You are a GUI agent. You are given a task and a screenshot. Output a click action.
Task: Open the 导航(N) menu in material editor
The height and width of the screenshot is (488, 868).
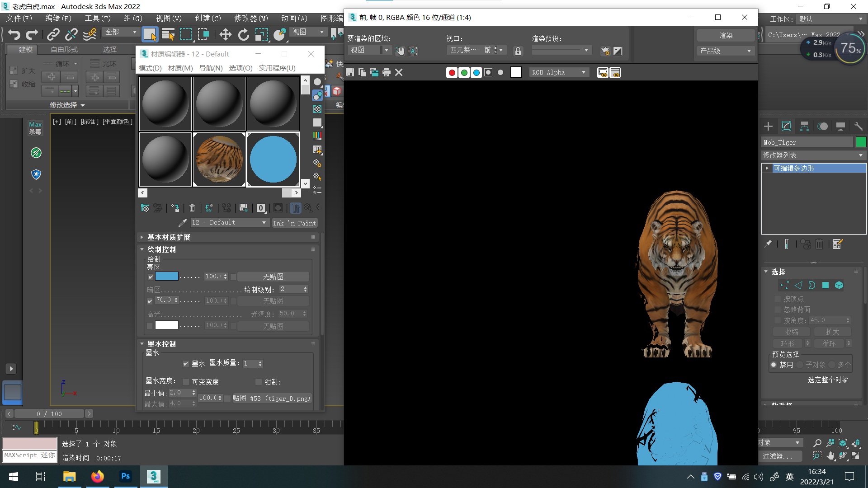pyautogui.click(x=211, y=68)
